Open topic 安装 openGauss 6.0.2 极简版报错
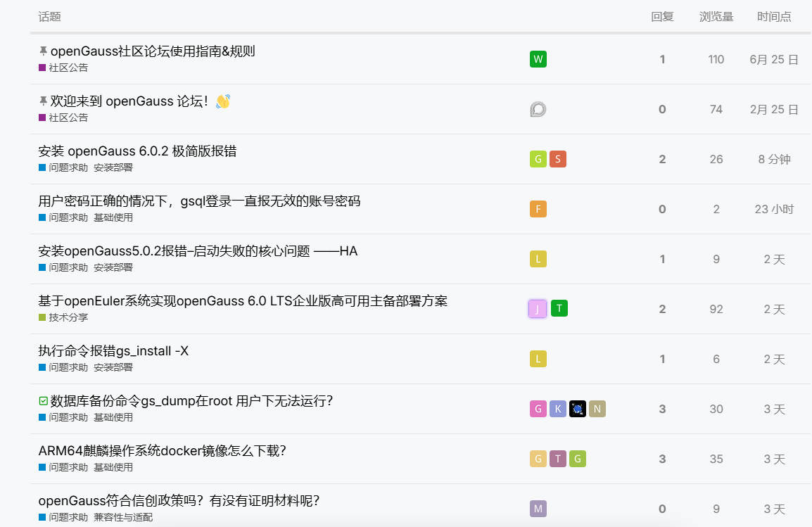 point(137,151)
